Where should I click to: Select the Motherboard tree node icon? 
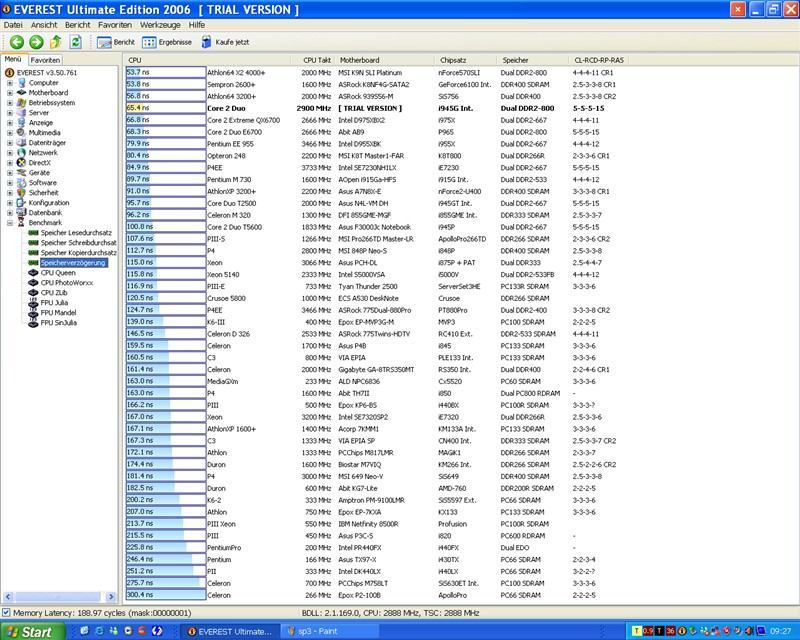point(21,92)
